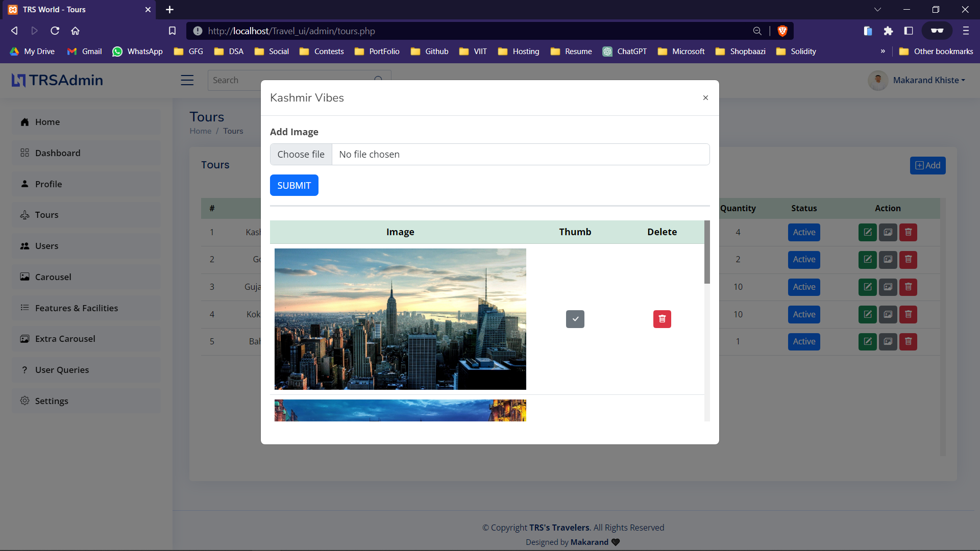980x551 pixels.
Task: Toggle the Active status of row 5
Action: click(x=804, y=341)
